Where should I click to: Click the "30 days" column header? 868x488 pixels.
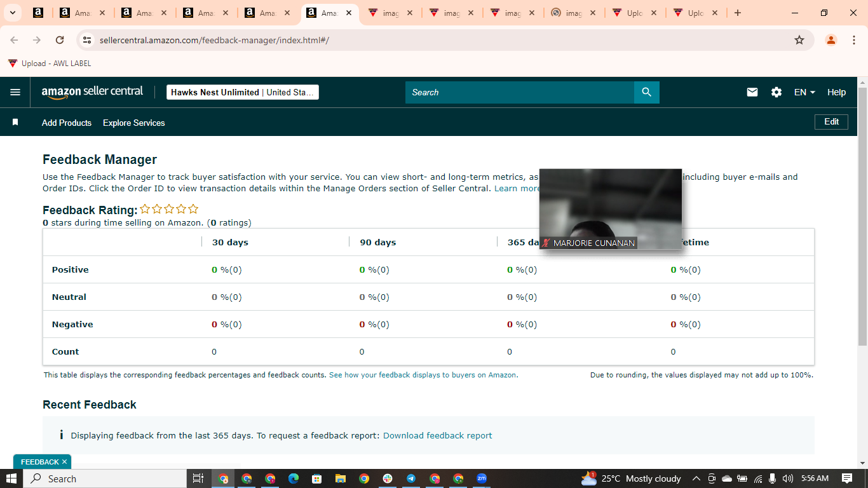pyautogui.click(x=230, y=242)
